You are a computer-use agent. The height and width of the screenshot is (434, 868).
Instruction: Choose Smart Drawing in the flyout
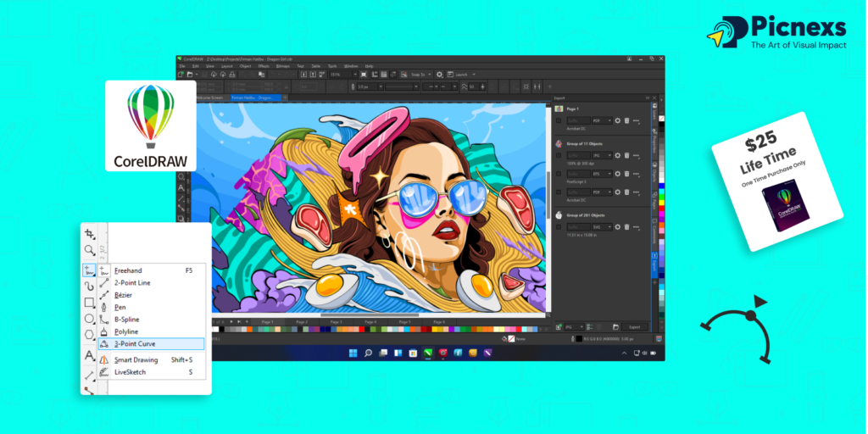[151, 359]
